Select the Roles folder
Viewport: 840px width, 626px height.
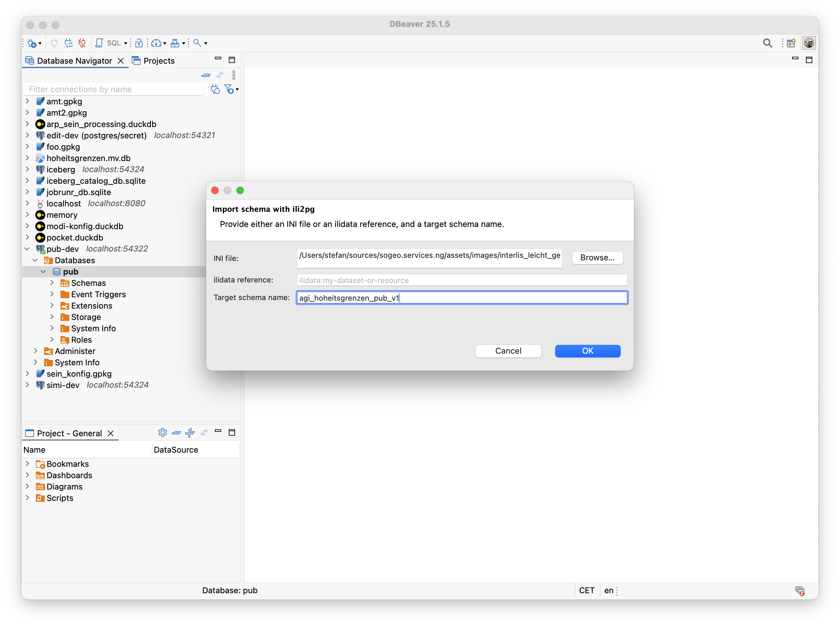coord(81,340)
